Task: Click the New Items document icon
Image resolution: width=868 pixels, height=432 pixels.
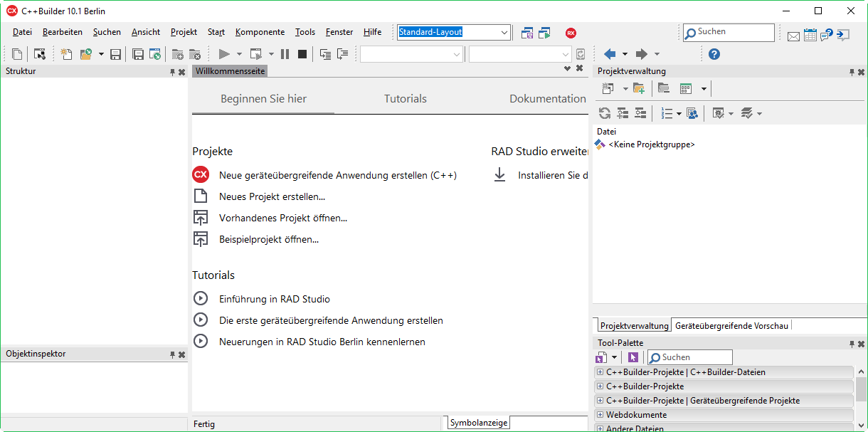Action: (x=17, y=54)
